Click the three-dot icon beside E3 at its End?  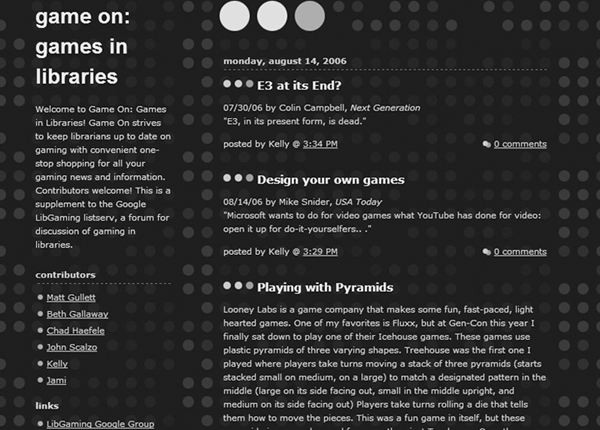[238, 85]
